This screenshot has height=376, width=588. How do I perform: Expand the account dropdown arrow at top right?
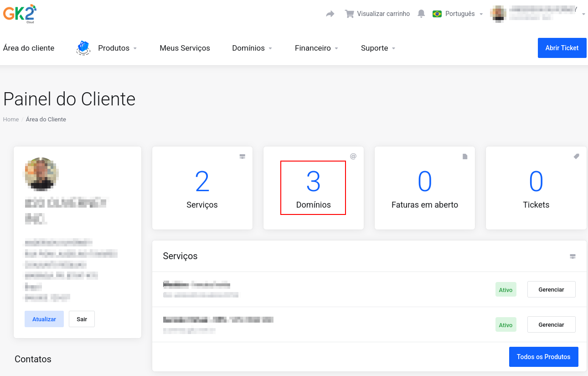[583, 15]
